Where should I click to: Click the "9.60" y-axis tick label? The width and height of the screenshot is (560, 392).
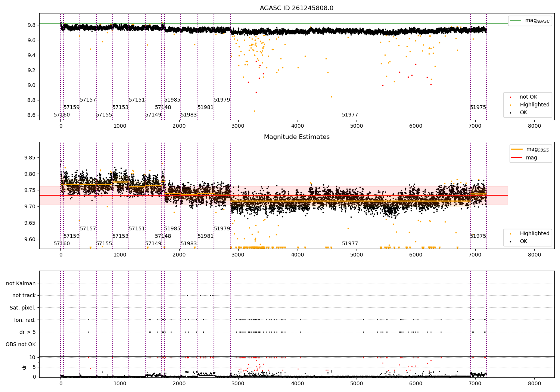(30, 239)
